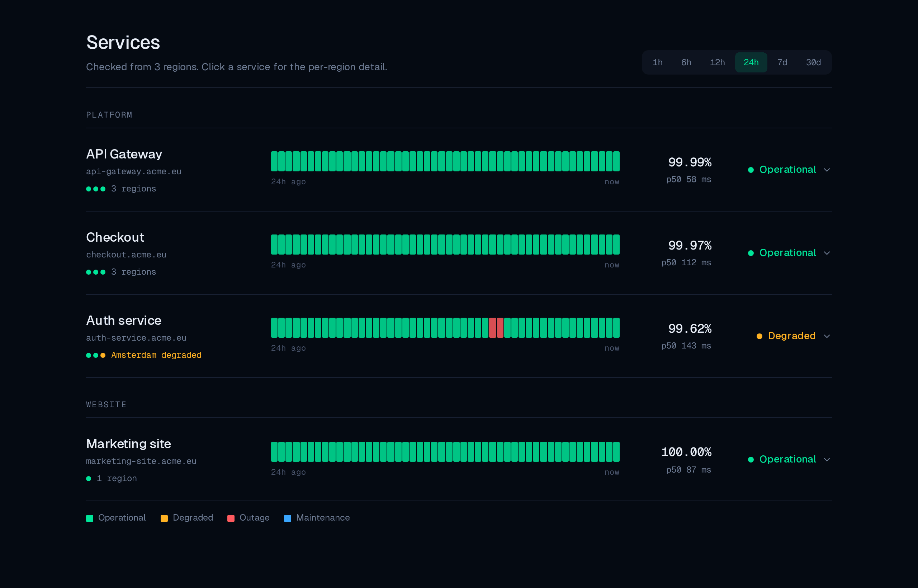Switch to the 12h time range
Screen dimensions: 918x588
[717, 62]
